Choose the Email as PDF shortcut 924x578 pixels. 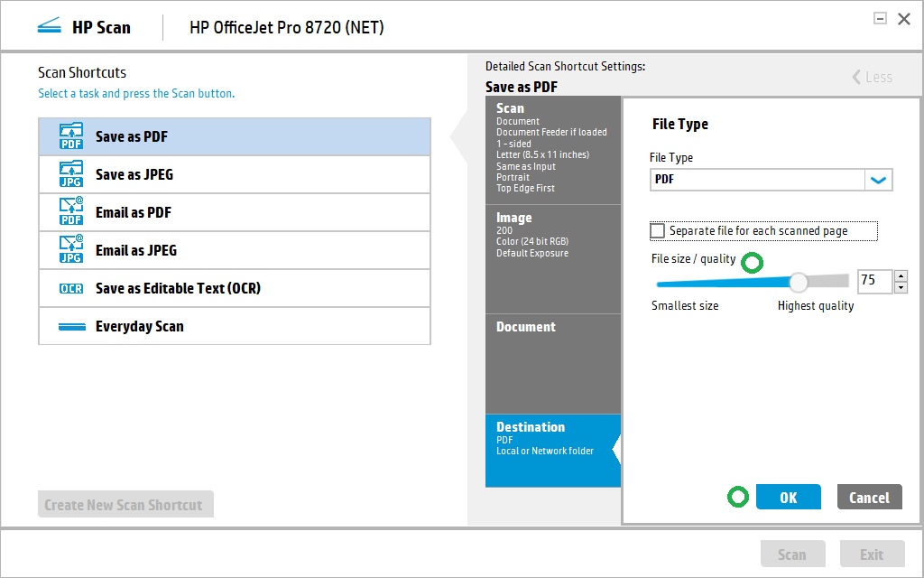[235, 212]
